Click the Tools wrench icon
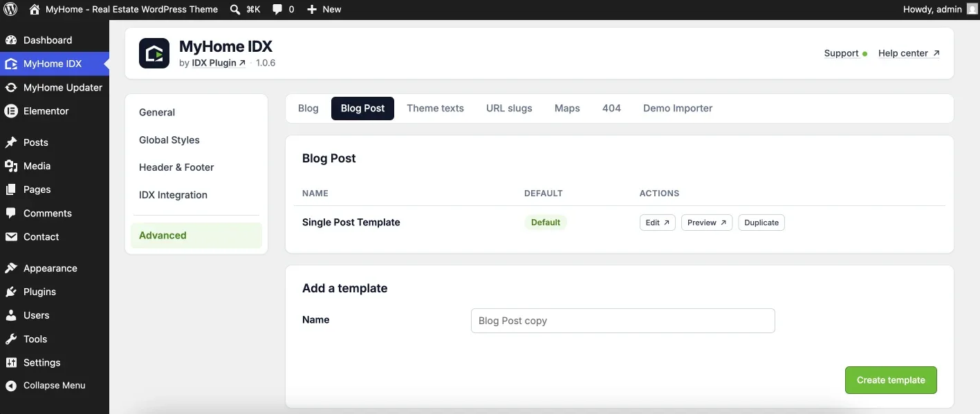 coord(11,339)
